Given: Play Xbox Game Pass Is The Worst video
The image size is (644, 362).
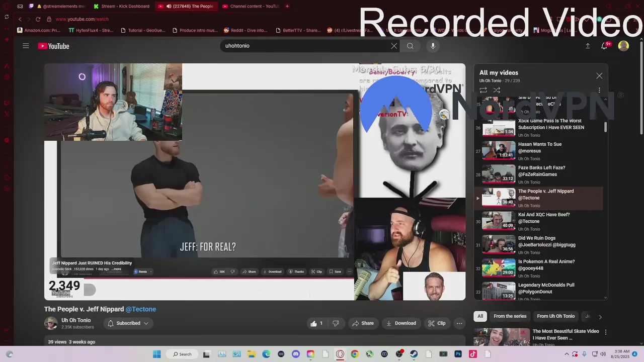Looking at the screenshot, I should tap(539, 128).
